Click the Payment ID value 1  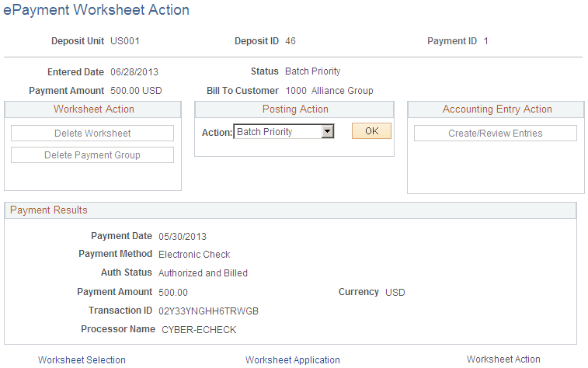tap(486, 41)
